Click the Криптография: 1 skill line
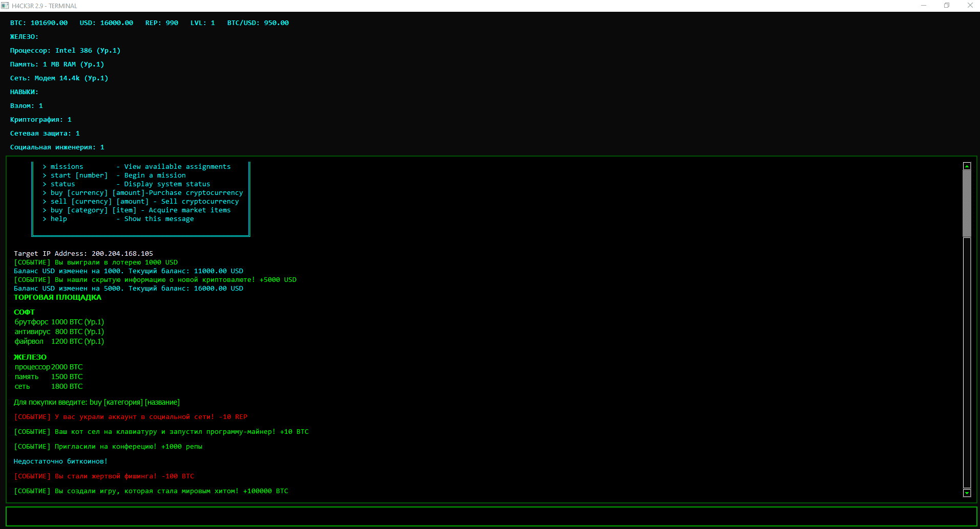Viewport: 980px width, 529px height. tap(41, 120)
